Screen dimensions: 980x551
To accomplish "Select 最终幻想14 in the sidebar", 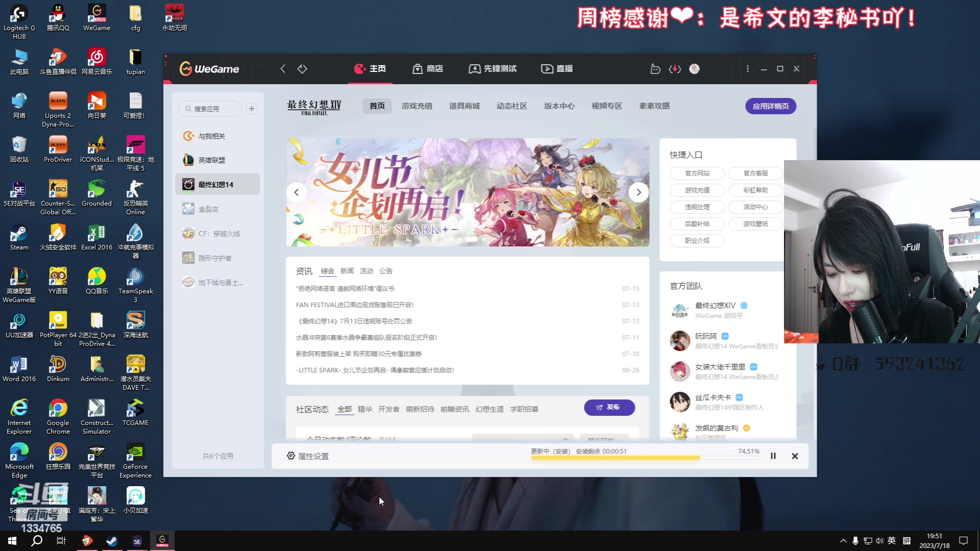I will pyautogui.click(x=217, y=184).
